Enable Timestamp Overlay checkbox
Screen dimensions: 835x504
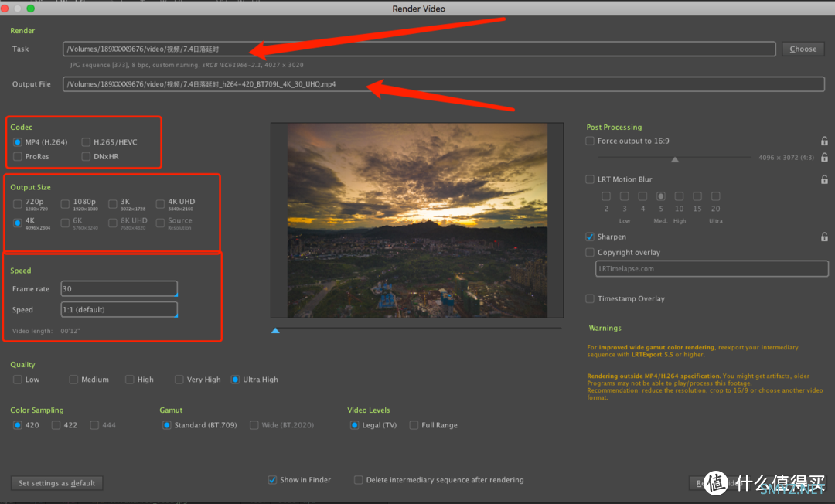pyautogui.click(x=589, y=298)
